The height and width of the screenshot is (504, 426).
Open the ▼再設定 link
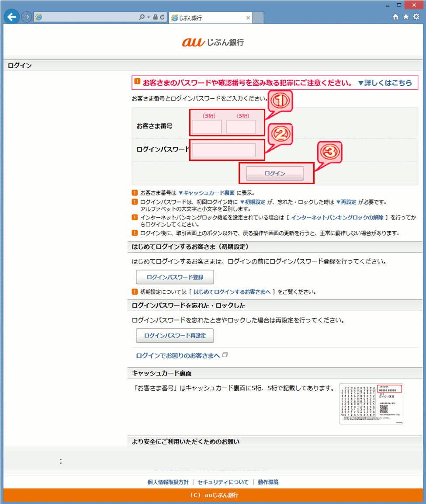coord(346,202)
